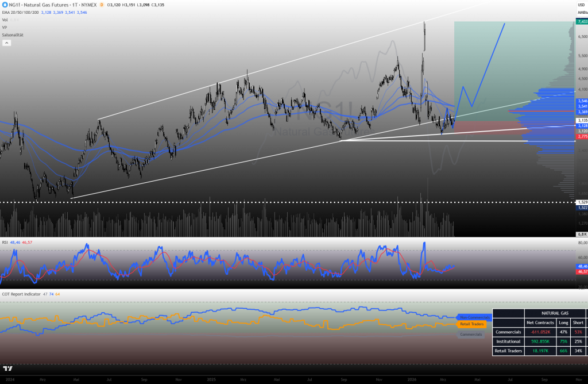Click the TradingView logo in bottom-left corner
Screen dimensions: 588x384
coord(8,368)
